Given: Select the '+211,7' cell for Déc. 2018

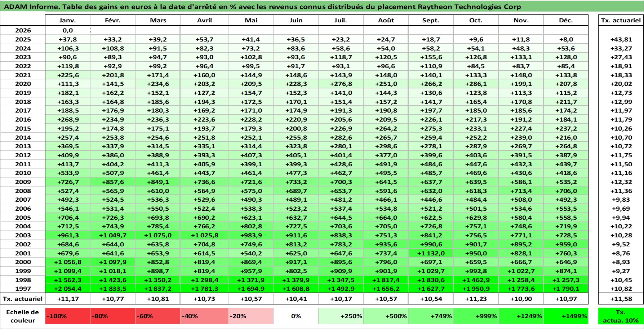Looking at the screenshot, I should click(x=566, y=102).
